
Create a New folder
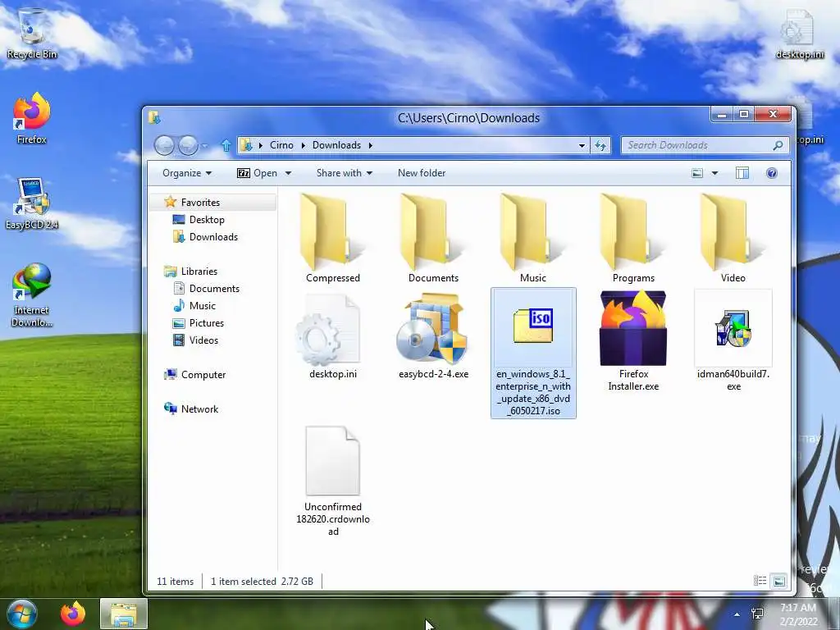[422, 173]
